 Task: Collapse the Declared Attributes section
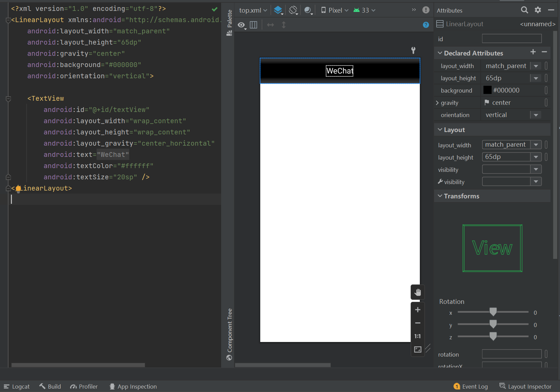[x=440, y=53]
